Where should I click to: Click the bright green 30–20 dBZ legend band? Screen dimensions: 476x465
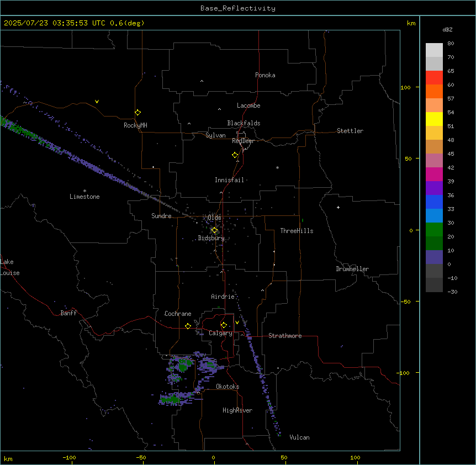pos(434,230)
